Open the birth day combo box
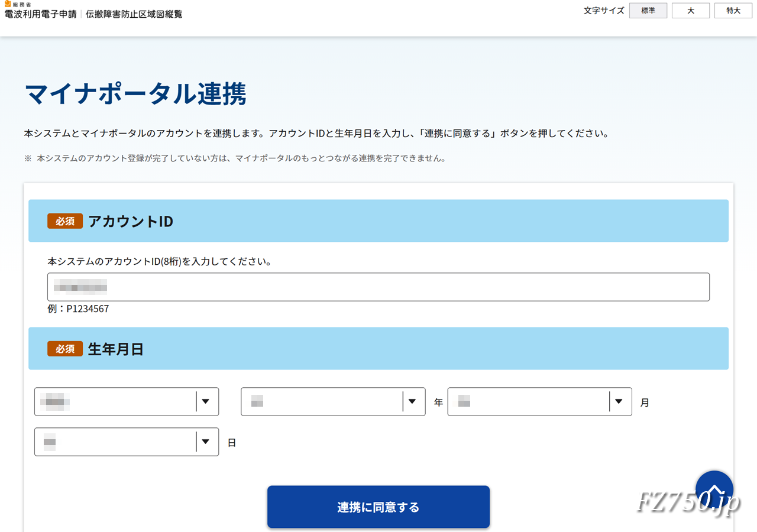Image resolution: width=757 pixels, height=532 pixels. coord(118,442)
